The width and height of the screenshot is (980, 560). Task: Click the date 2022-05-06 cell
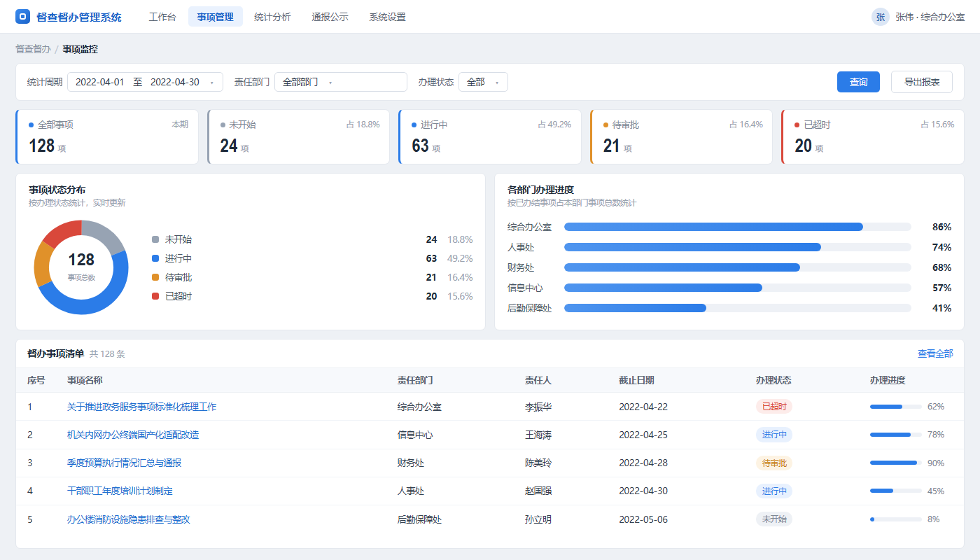[x=643, y=519]
